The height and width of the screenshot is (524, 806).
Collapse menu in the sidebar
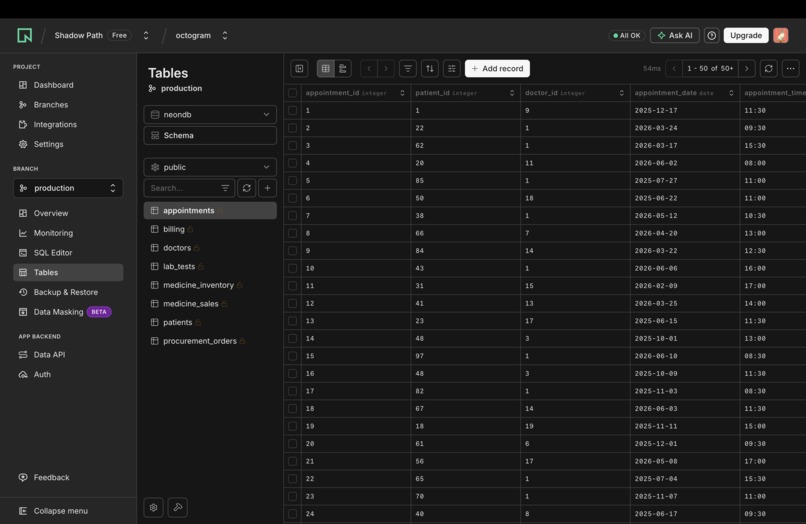68,511
